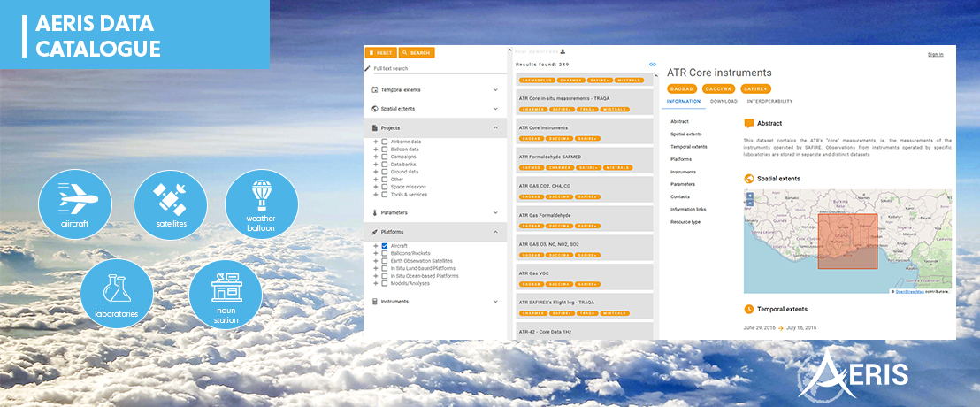
Task: Open ATR Formaldehyde SAFMED result card
Action: (583, 160)
